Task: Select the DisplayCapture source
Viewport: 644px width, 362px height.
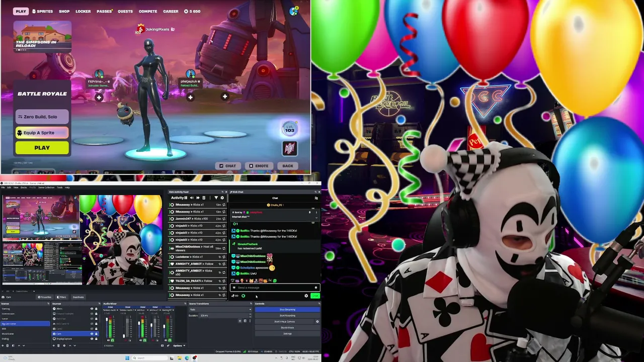Action: (x=70, y=339)
